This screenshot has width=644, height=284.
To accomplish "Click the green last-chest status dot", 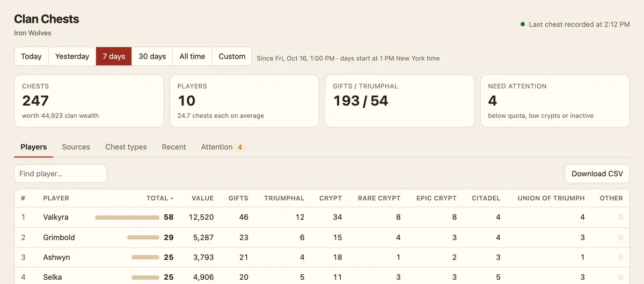I will (x=523, y=24).
